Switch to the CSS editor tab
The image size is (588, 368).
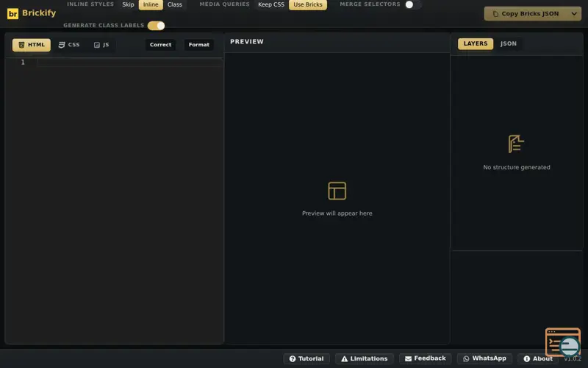tap(69, 45)
